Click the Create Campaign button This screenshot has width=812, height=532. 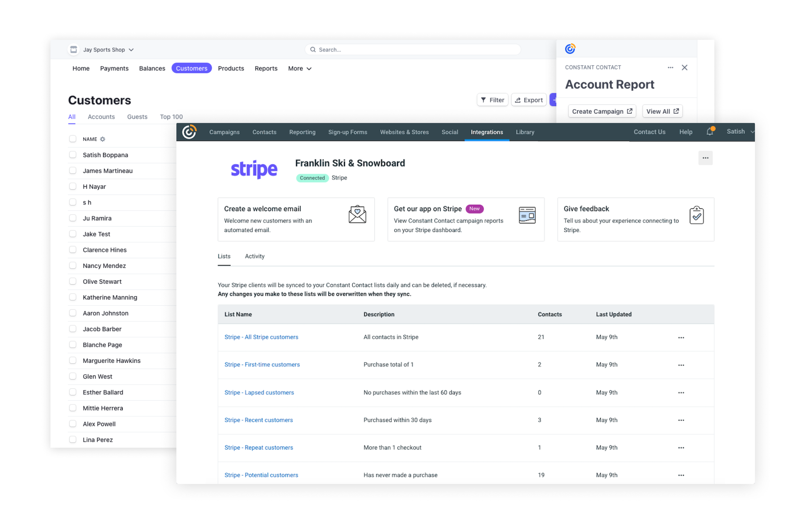[x=602, y=111]
